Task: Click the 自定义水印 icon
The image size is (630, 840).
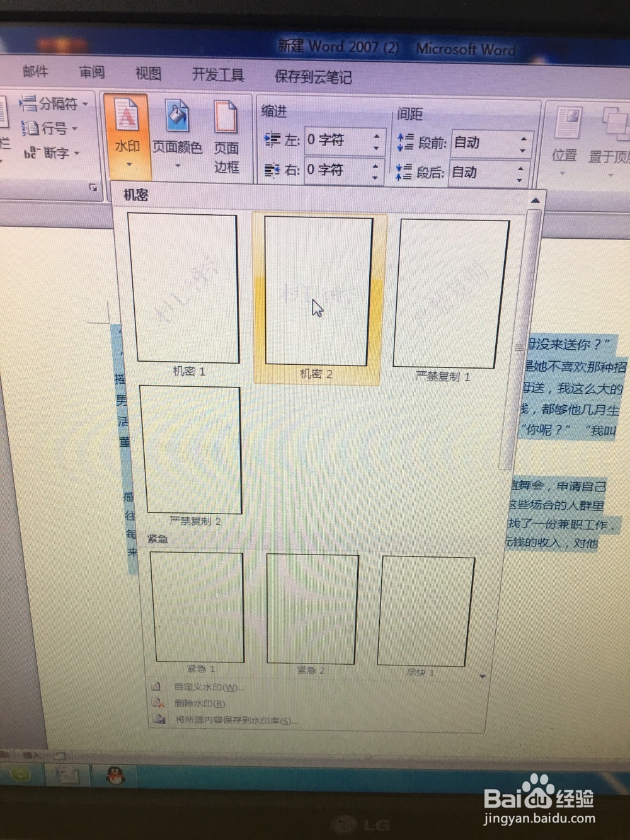Action: click(156, 686)
